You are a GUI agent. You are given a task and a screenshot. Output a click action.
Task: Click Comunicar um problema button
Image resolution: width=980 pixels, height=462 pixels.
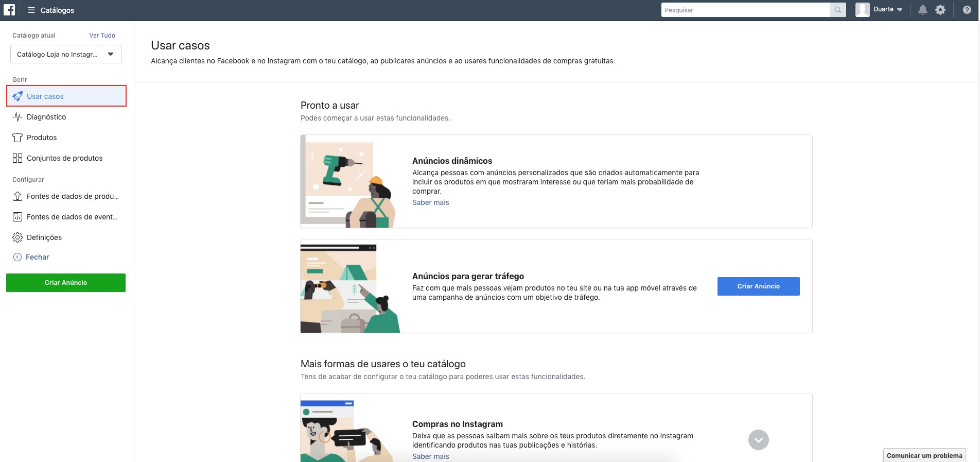[x=924, y=455]
